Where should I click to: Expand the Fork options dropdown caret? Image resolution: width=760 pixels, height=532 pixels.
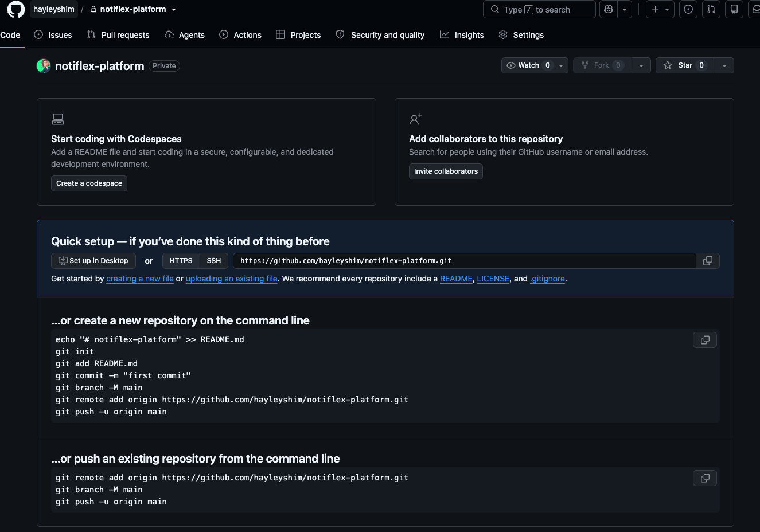coord(641,65)
